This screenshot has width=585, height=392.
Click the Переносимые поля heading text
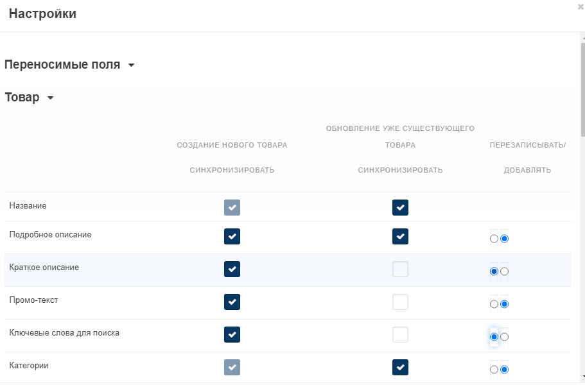(x=62, y=65)
